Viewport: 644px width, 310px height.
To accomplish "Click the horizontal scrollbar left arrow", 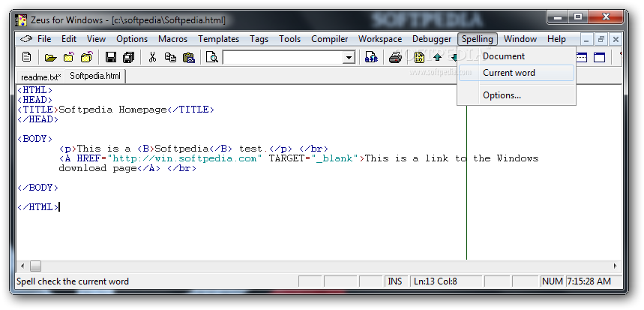I will coord(22,266).
